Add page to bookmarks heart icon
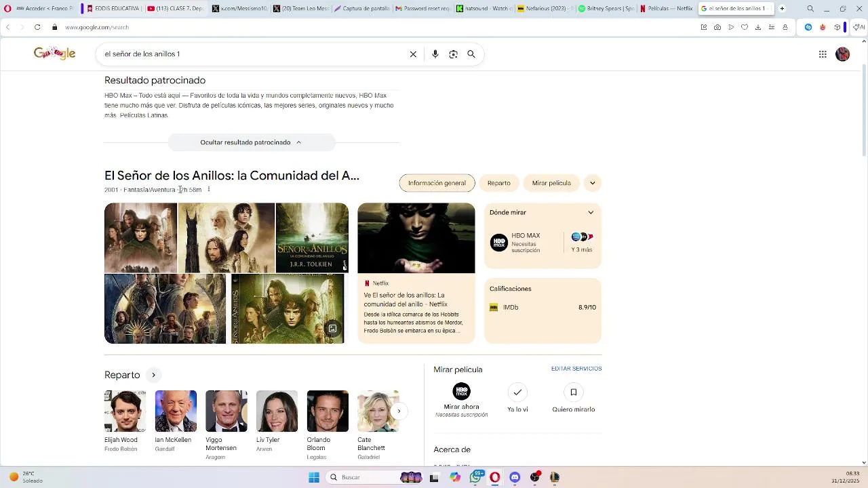Image resolution: width=868 pixels, height=488 pixels. [745, 27]
